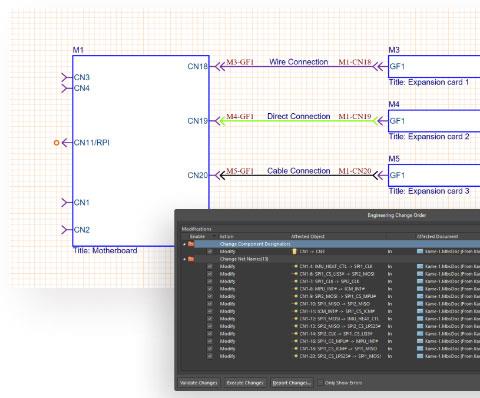The image size is (480, 398).
Task: Select the black Cable Connection line
Action: point(298,175)
